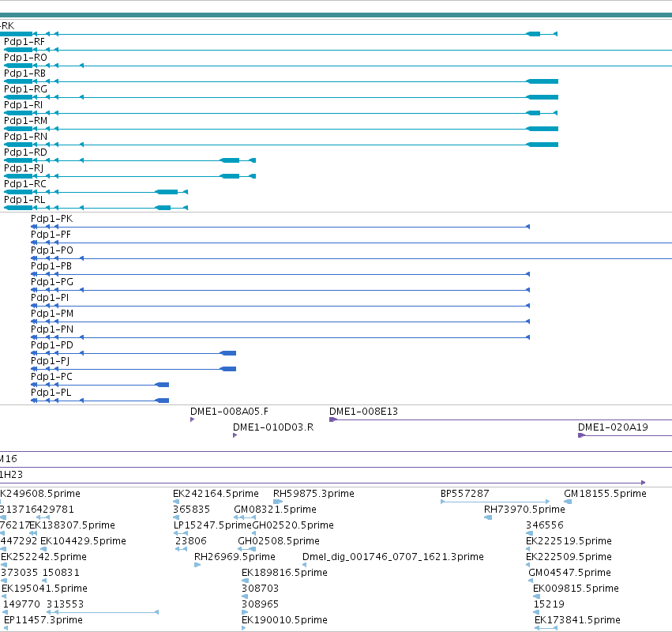Click the GM18155.5prime EST label
The height and width of the screenshot is (632, 672).
point(605,494)
